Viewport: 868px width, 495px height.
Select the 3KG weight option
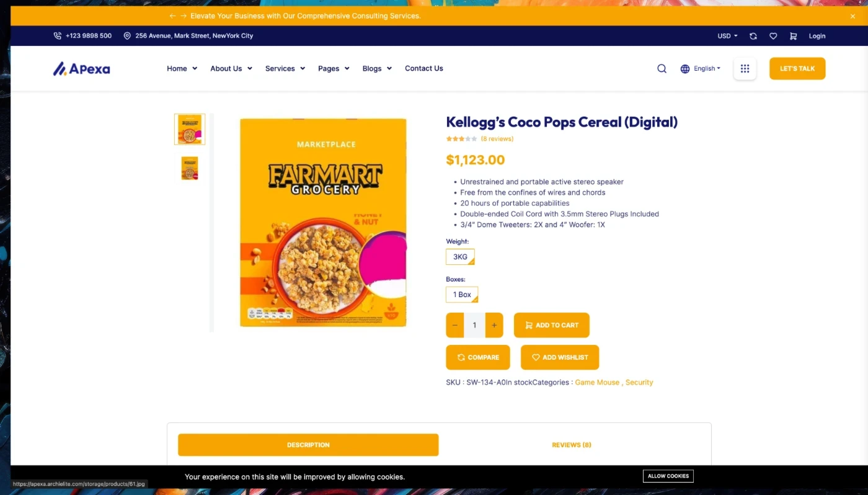click(460, 257)
